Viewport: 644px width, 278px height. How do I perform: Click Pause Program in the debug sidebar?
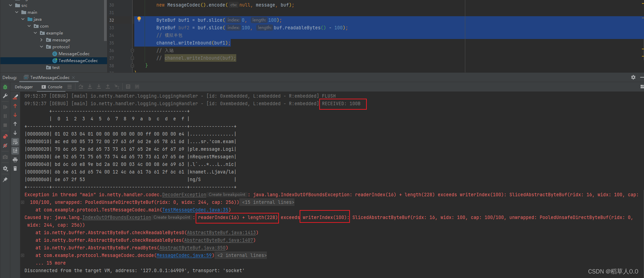pos(5,116)
